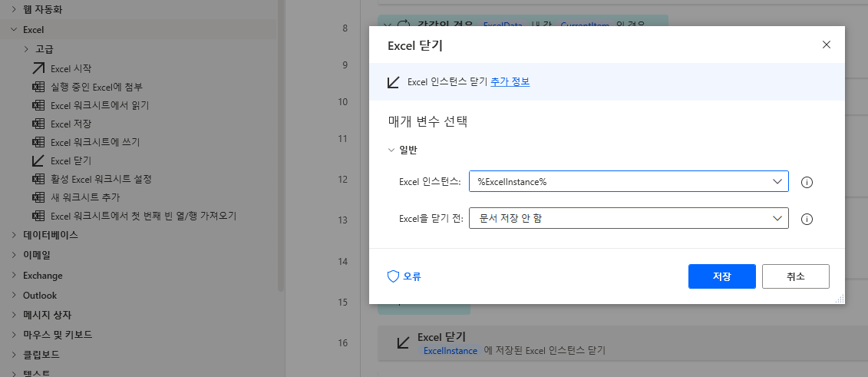The width and height of the screenshot is (868, 377).
Task: Click the Excel 닫기 icon on flow step 16
Action: (x=404, y=342)
